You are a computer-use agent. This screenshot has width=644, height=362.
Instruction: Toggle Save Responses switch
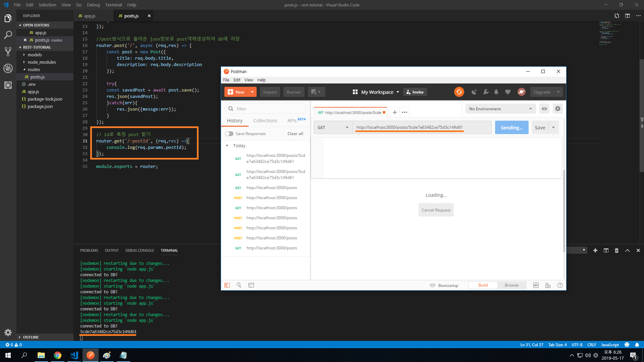[229, 134]
